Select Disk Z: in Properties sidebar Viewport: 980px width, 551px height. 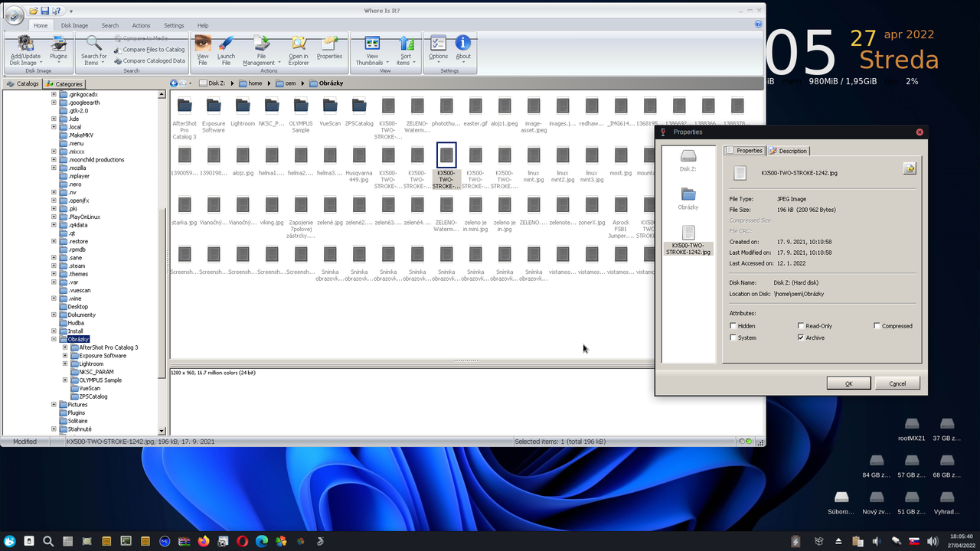click(688, 160)
